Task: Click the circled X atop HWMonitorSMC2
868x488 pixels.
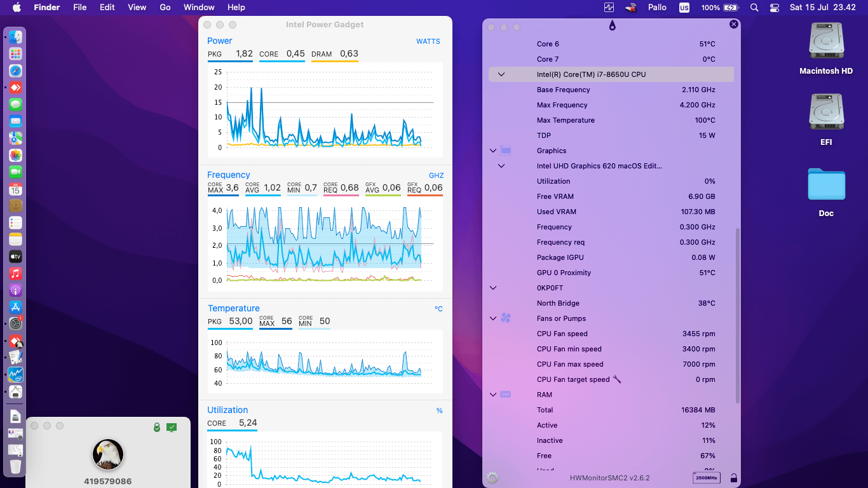Action: pyautogui.click(x=734, y=24)
